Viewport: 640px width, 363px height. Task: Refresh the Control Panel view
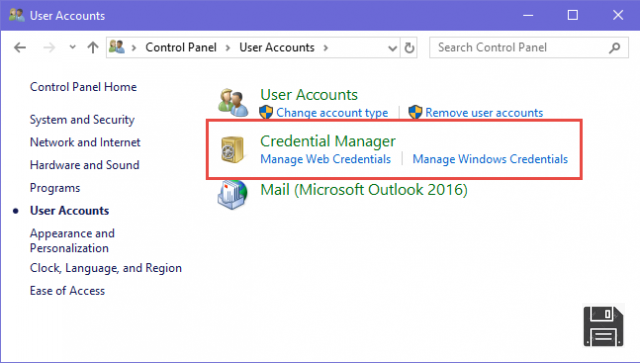pos(409,48)
